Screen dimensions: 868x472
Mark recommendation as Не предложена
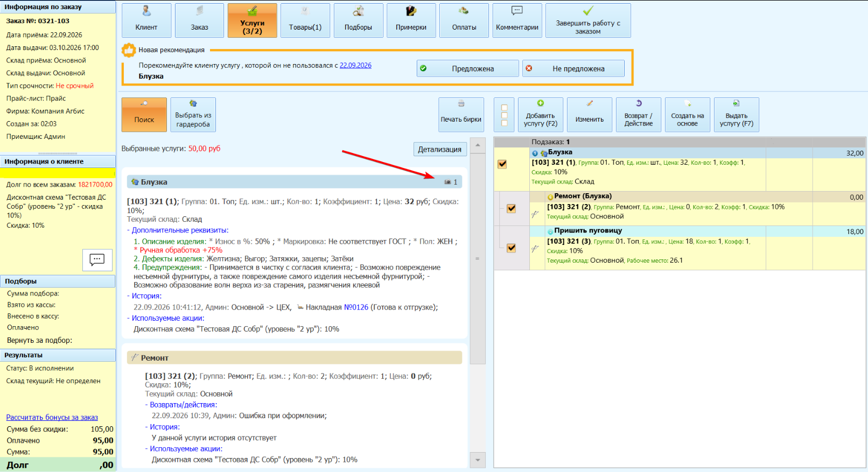click(573, 68)
